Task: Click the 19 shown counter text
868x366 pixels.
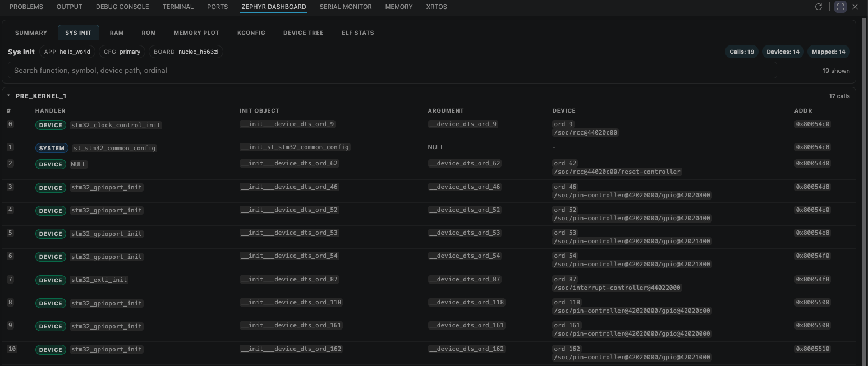Action: pos(836,71)
